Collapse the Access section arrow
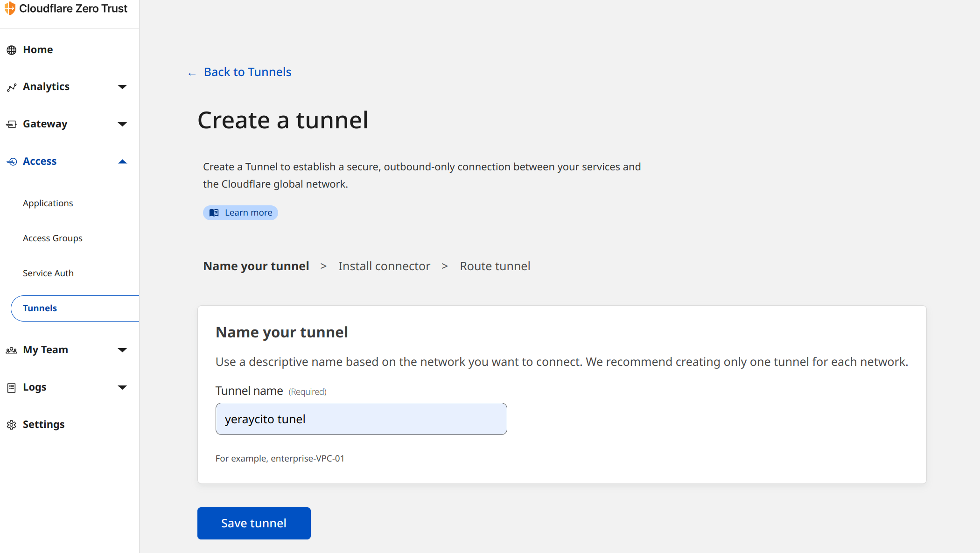This screenshot has width=980, height=553. click(122, 161)
